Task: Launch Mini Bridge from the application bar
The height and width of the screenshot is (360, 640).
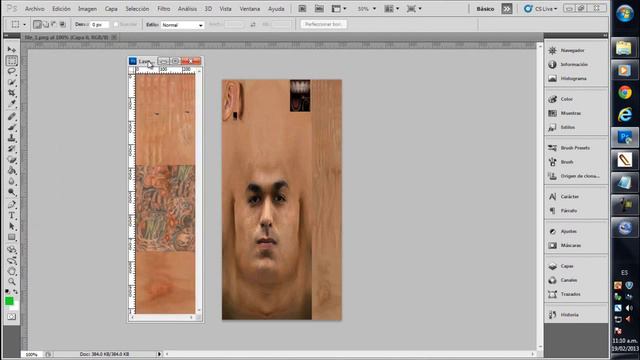Action: tap(319, 9)
